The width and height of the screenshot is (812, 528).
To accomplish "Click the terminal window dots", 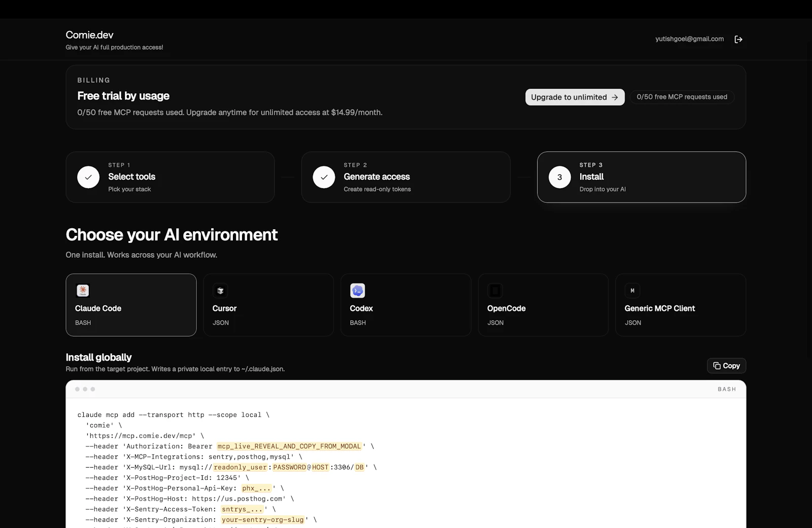I will tap(85, 389).
